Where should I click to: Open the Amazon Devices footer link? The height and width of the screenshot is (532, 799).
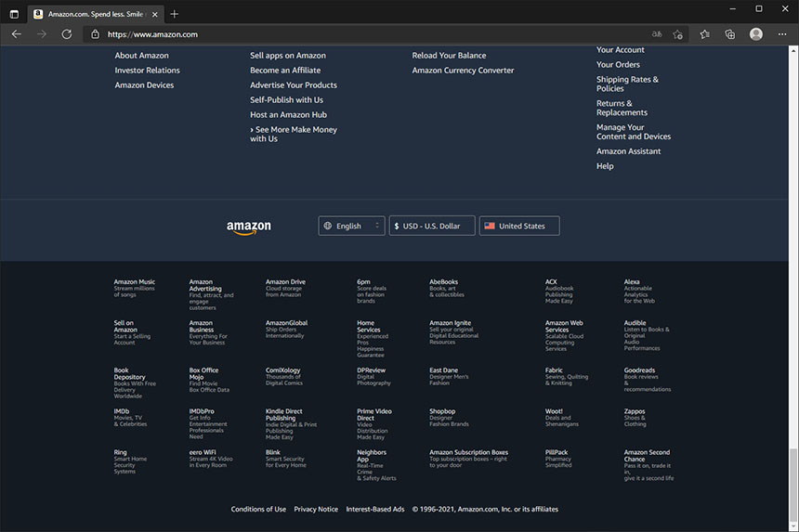(144, 85)
